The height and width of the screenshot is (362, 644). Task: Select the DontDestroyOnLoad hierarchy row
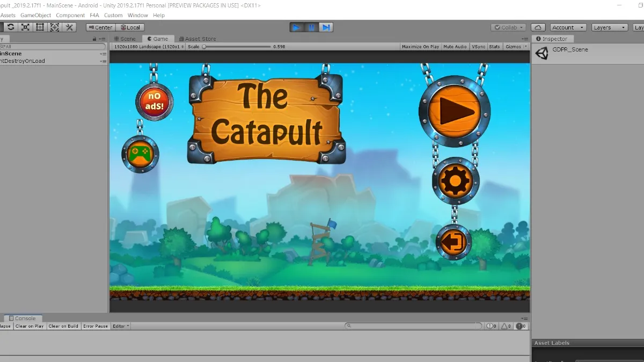pyautogui.click(x=53, y=61)
